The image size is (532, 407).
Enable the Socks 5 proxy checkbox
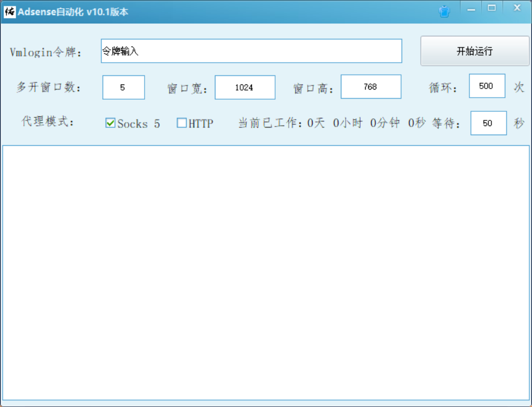coord(110,123)
